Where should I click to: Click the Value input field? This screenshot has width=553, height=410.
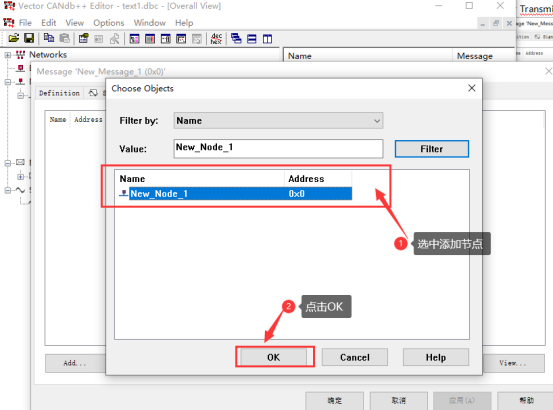[x=278, y=148]
